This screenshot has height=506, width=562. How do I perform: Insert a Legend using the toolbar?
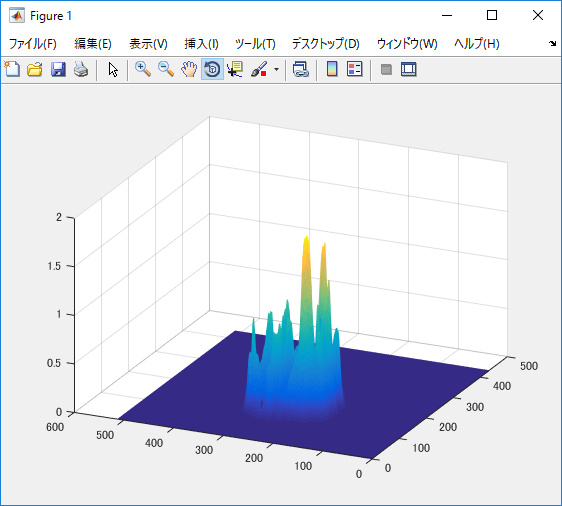(355, 69)
